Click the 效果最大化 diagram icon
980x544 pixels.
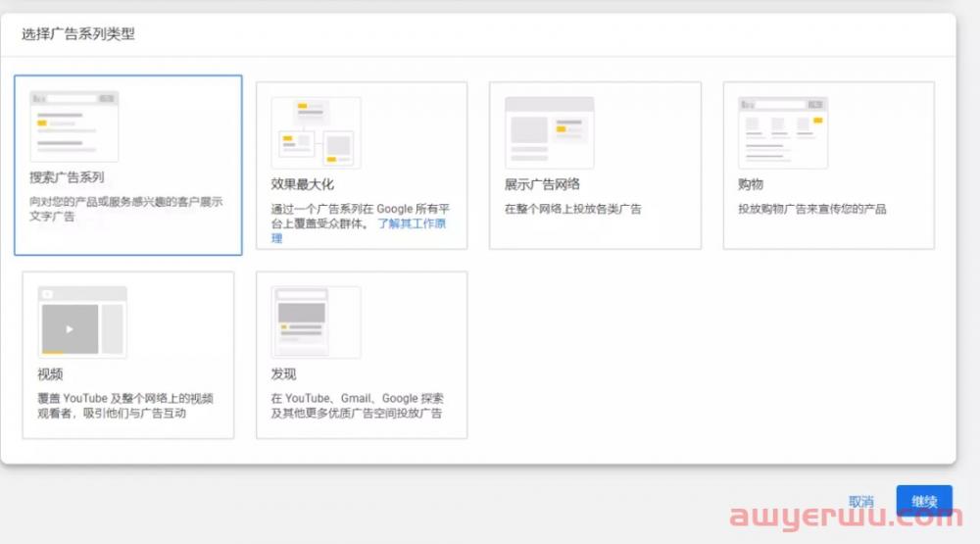click(316, 132)
